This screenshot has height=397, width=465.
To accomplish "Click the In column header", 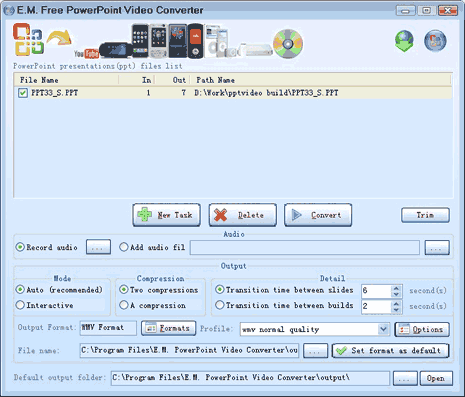I will 136,80.
